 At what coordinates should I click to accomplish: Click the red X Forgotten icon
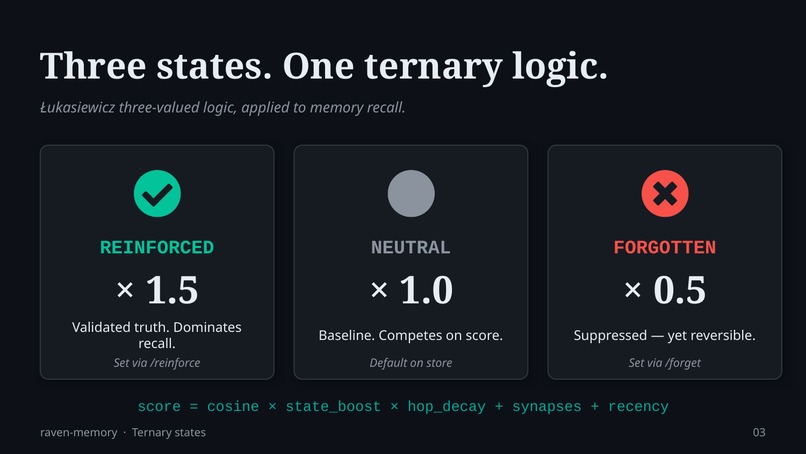tap(665, 193)
